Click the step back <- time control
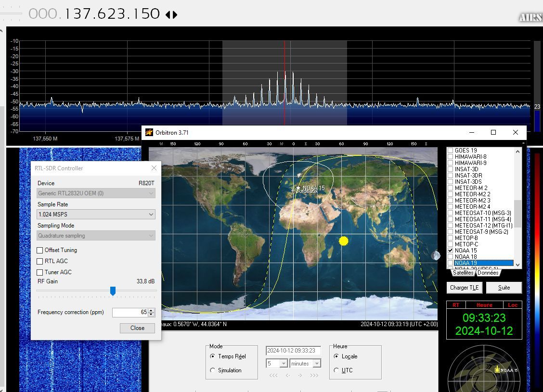Screen dimensions: 543x392 [x=288, y=375]
